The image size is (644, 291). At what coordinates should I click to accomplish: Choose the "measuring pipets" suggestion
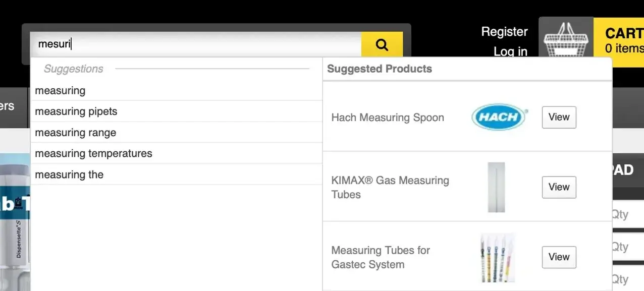(x=76, y=111)
